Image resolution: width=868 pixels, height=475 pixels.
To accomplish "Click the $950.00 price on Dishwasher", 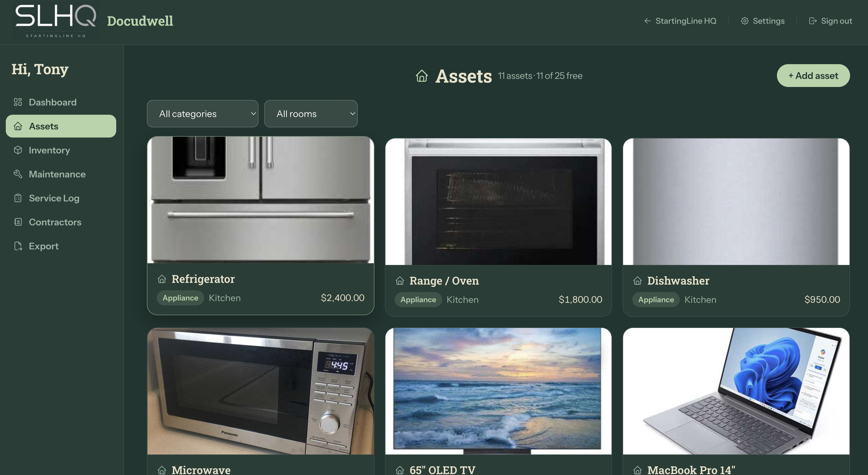I will pos(822,300).
